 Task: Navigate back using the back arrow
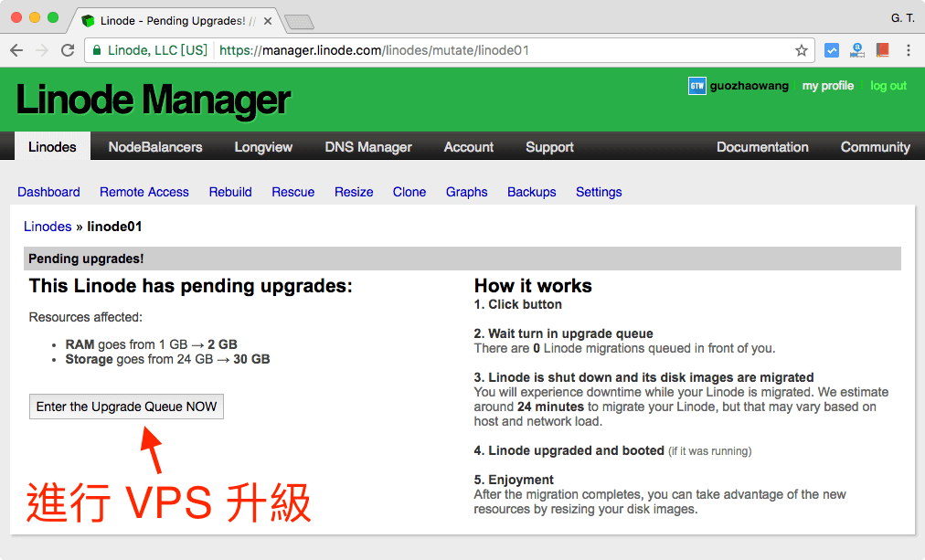pyautogui.click(x=18, y=50)
